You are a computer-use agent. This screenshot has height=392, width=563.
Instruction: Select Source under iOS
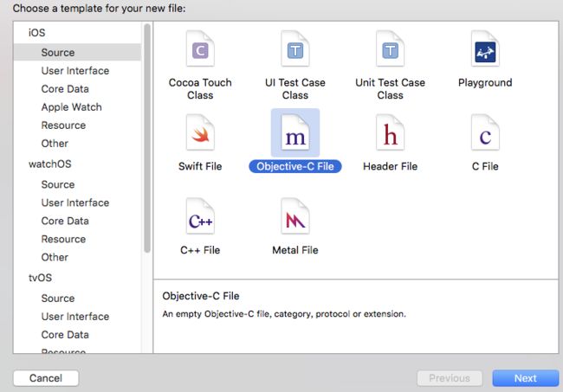pyautogui.click(x=77, y=53)
